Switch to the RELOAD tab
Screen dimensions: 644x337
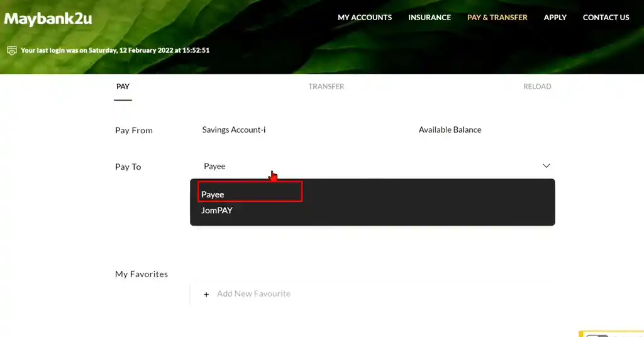click(x=537, y=87)
